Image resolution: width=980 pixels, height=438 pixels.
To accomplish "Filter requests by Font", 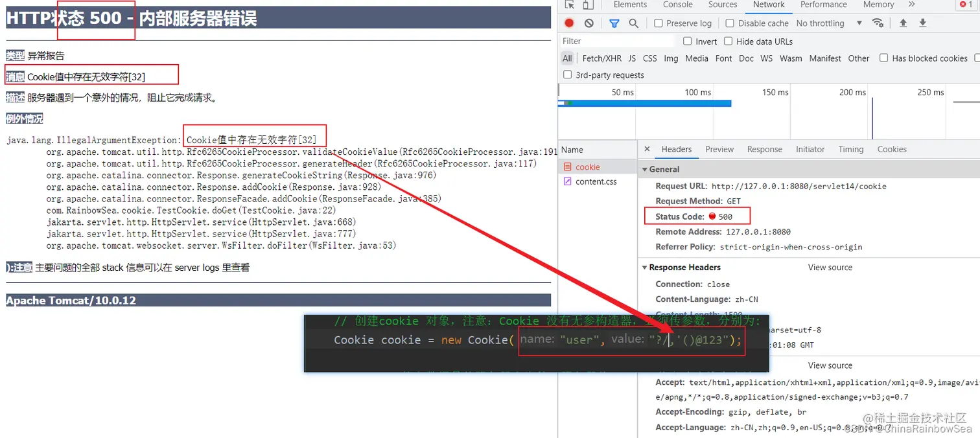I will [724, 58].
